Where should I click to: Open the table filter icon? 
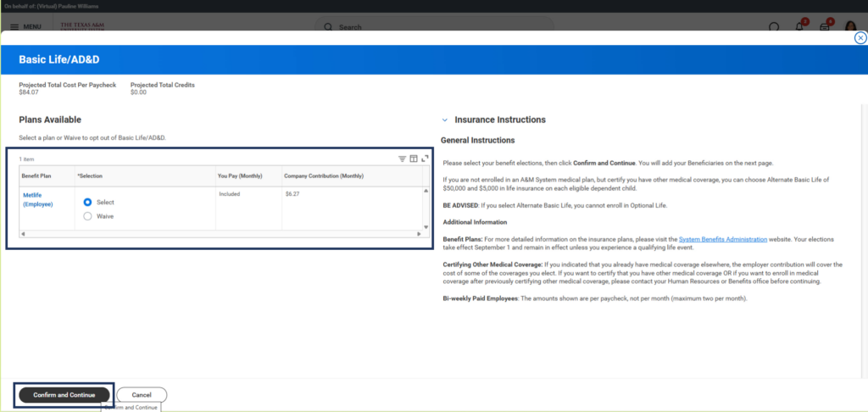click(x=403, y=159)
